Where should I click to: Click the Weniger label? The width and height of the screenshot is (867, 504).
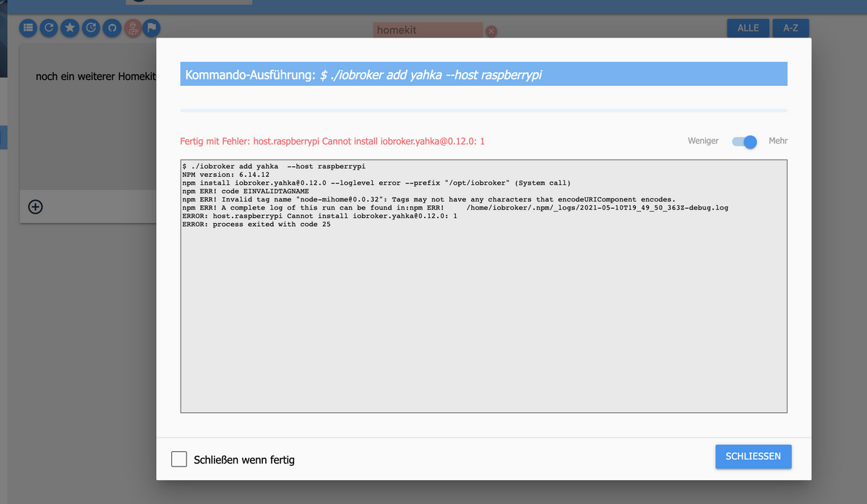[x=703, y=142]
